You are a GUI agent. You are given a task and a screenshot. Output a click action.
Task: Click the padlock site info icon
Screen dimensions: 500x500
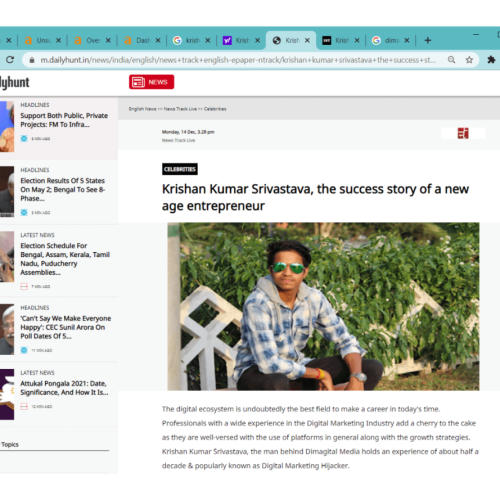[x=32, y=60]
